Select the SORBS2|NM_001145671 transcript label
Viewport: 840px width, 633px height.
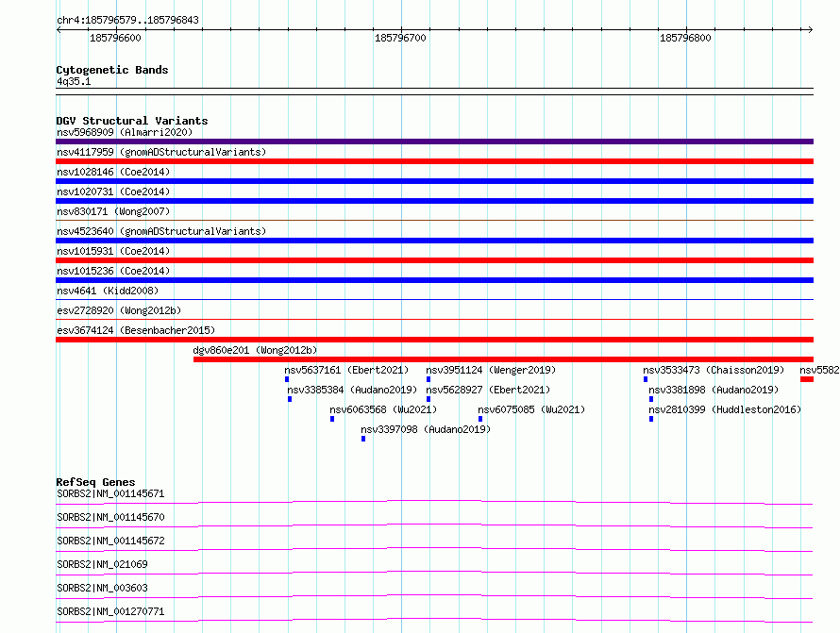(x=110, y=493)
